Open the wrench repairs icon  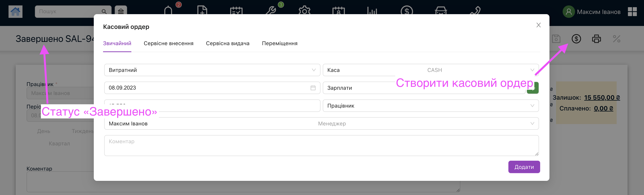(270, 10)
